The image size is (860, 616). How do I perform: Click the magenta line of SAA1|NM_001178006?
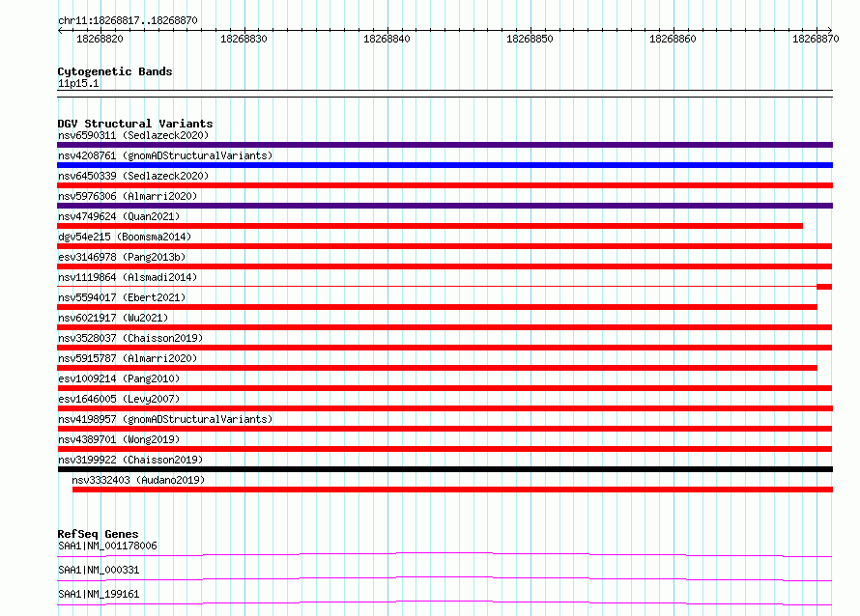pyautogui.click(x=444, y=553)
